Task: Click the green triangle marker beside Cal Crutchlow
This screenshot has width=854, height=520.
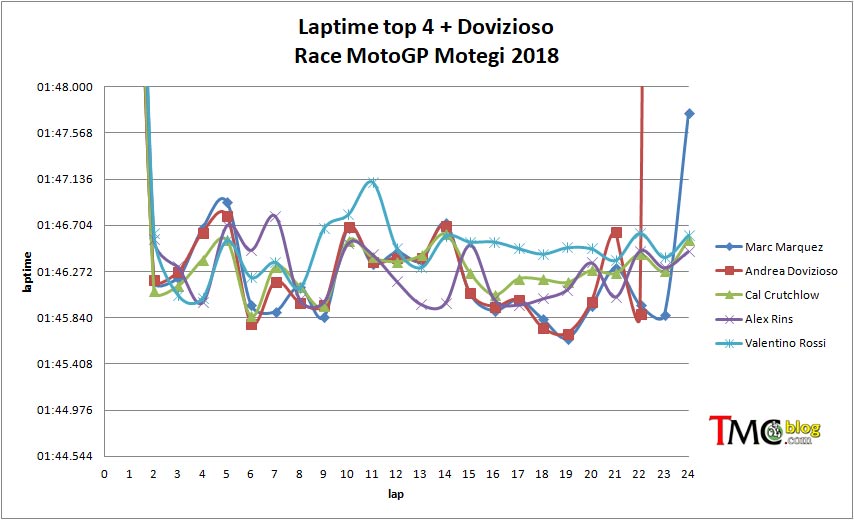Action: coord(729,295)
